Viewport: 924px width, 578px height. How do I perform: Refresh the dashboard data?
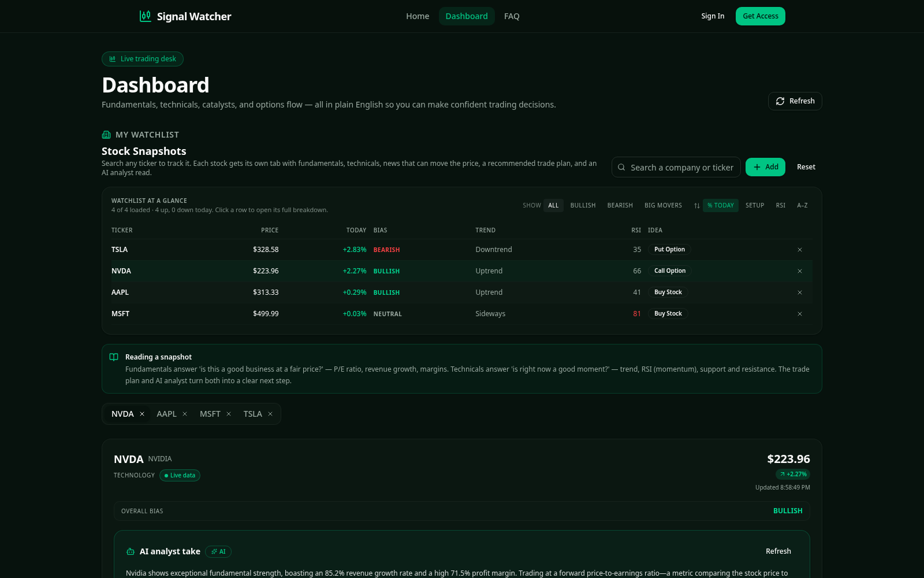pos(795,101)
